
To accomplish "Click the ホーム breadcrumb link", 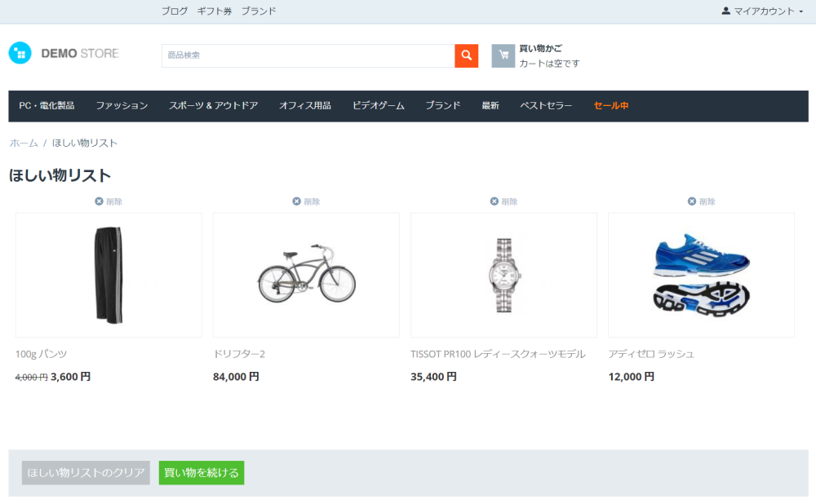I will click(24, 143).
